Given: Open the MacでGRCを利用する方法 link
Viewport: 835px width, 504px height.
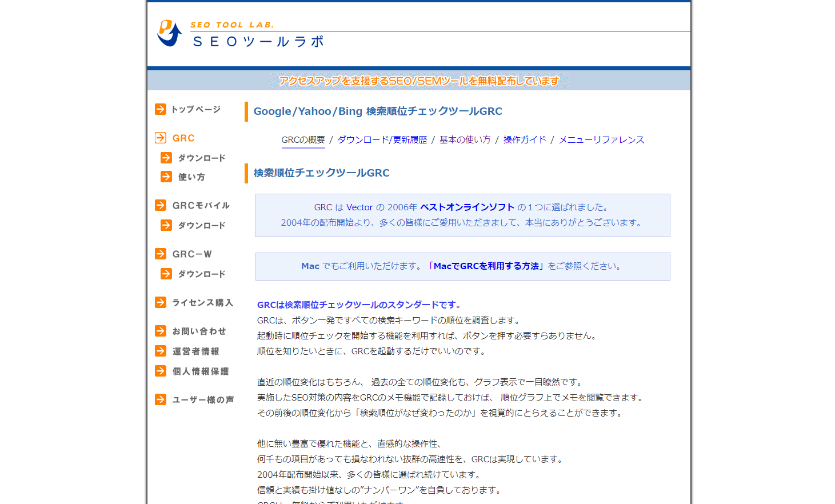Looking at the screenshot, I should 486,266.
